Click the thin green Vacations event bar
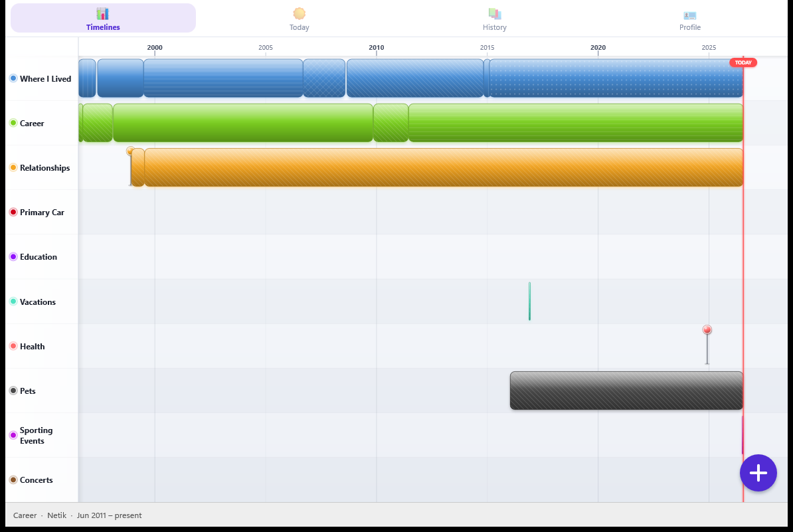The height and width of the screenshot is (532, 793). (529, 302)
